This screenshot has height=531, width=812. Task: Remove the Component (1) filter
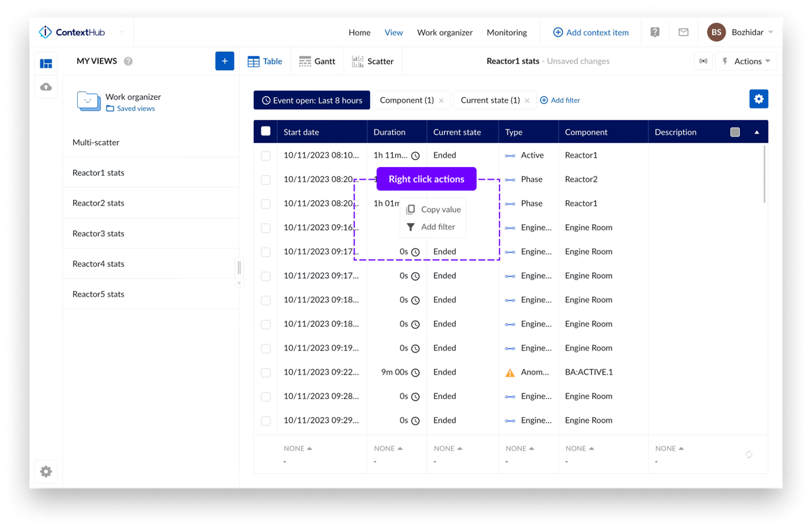pyautogui.click(x=441, y=101)
